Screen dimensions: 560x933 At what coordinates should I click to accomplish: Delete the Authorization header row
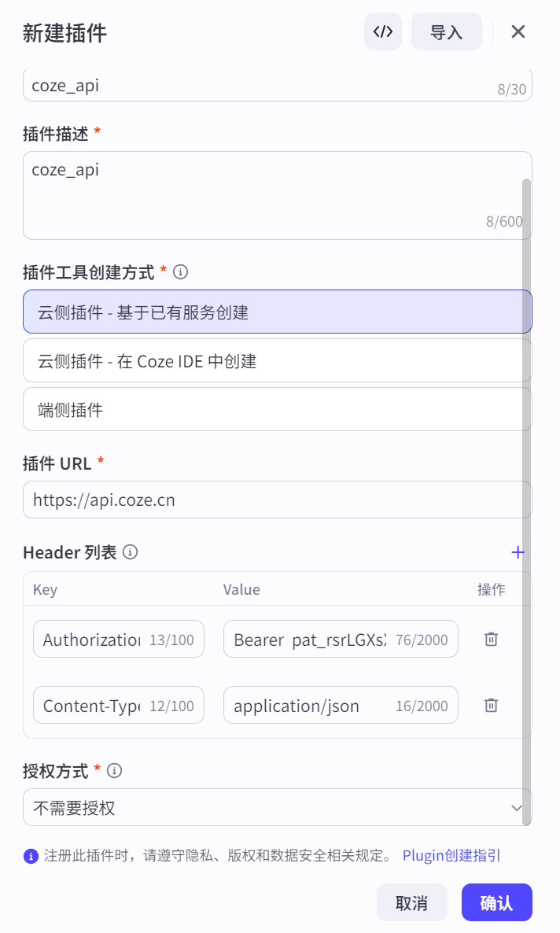tap(491, 639)
